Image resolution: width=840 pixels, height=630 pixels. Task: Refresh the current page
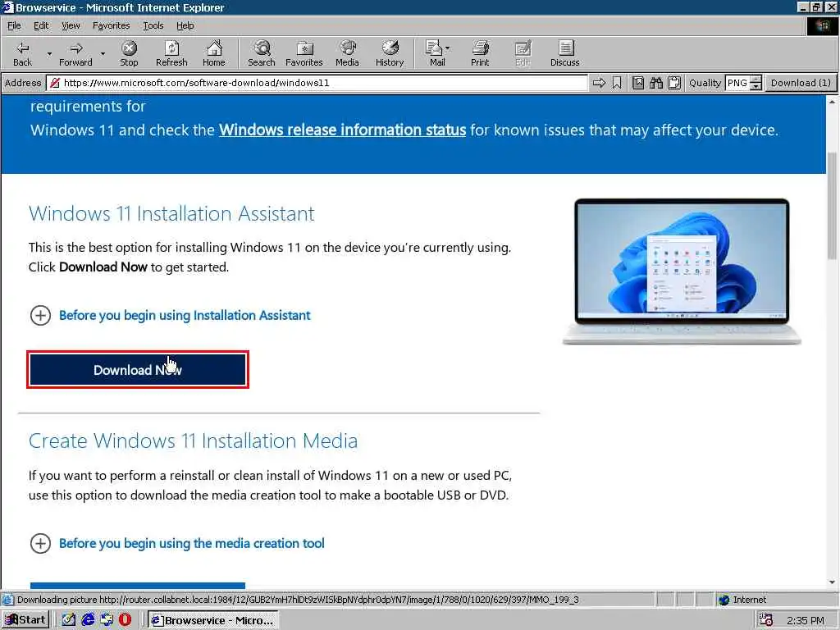171,53
